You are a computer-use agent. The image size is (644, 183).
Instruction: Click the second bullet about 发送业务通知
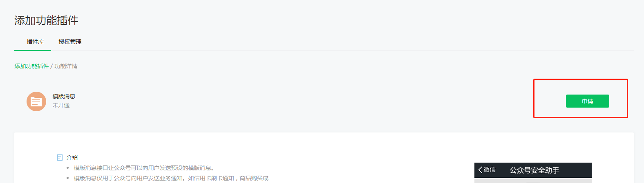[171, 178]
